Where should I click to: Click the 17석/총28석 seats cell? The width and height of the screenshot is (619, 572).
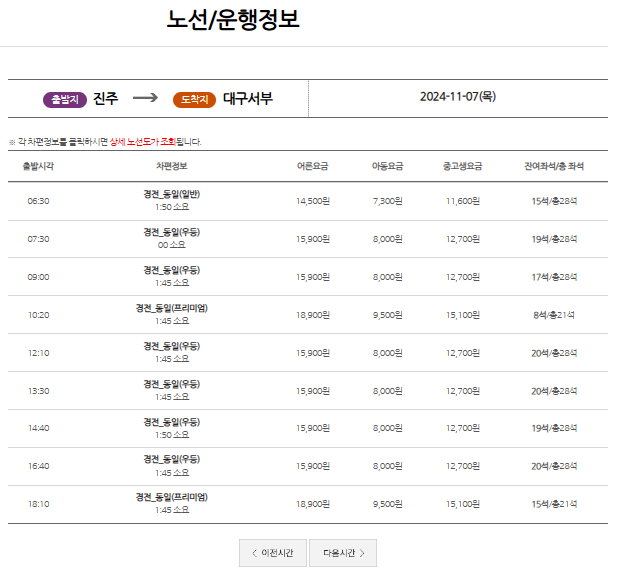pyautogui.click(x=554, y=277)
